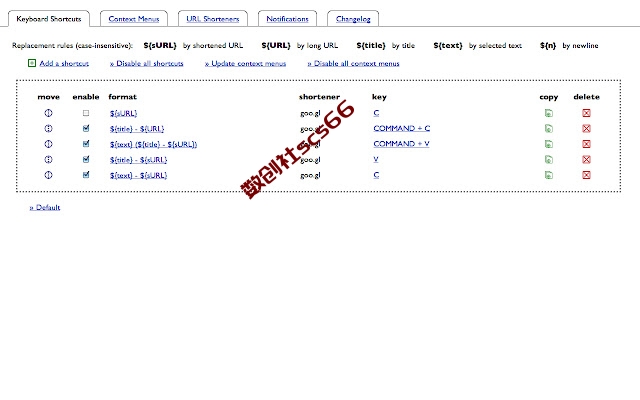Click the 'enable' column header
Screen dimensions: 640x400
86,97
